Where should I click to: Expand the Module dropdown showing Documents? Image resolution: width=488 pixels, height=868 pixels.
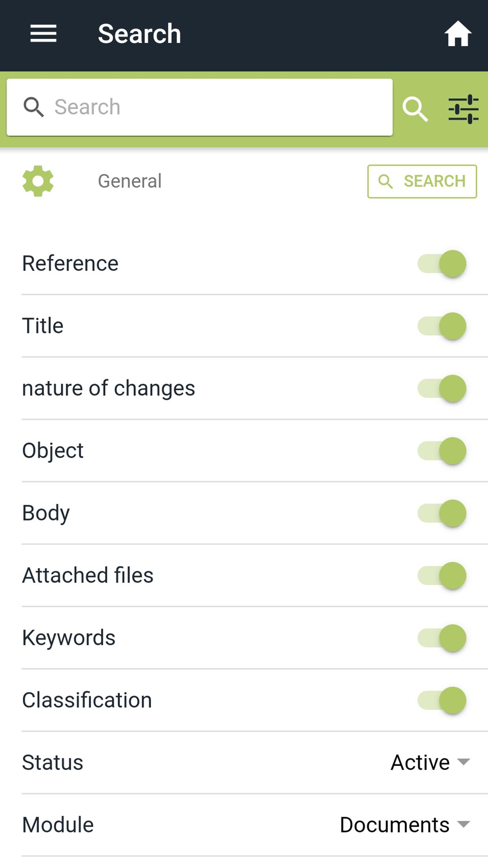(x=405, y=825)
